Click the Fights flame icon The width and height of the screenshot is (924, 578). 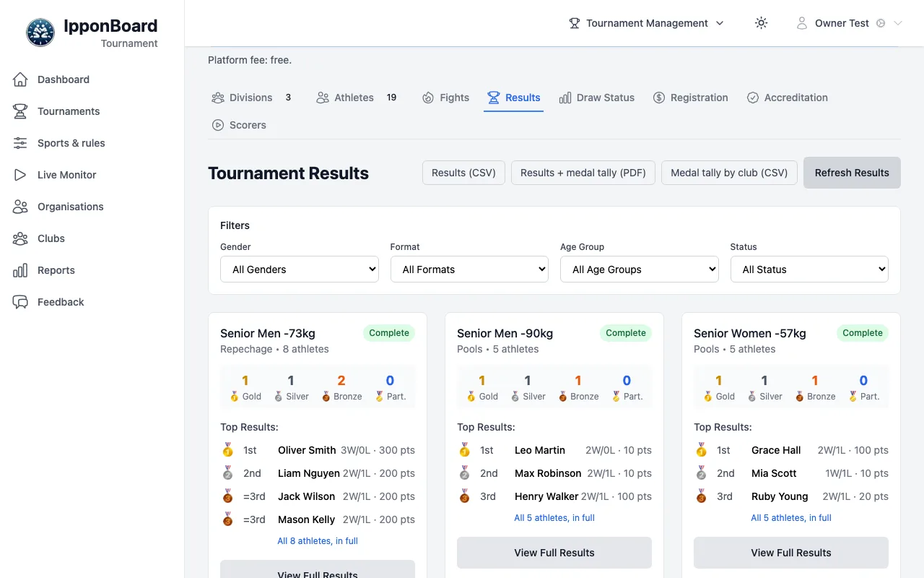pos(428,98)
